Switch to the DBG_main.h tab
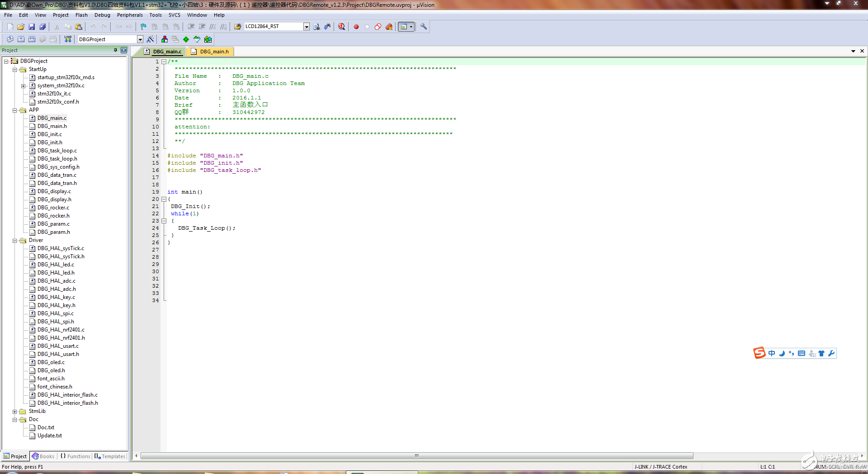 coord(214,52)
